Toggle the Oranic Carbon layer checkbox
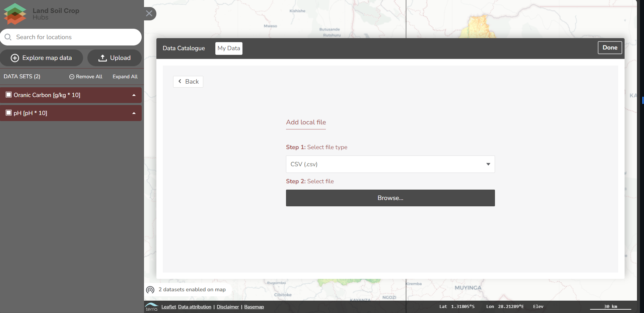Viewport: 644px width, 313px height. point(9,95)
